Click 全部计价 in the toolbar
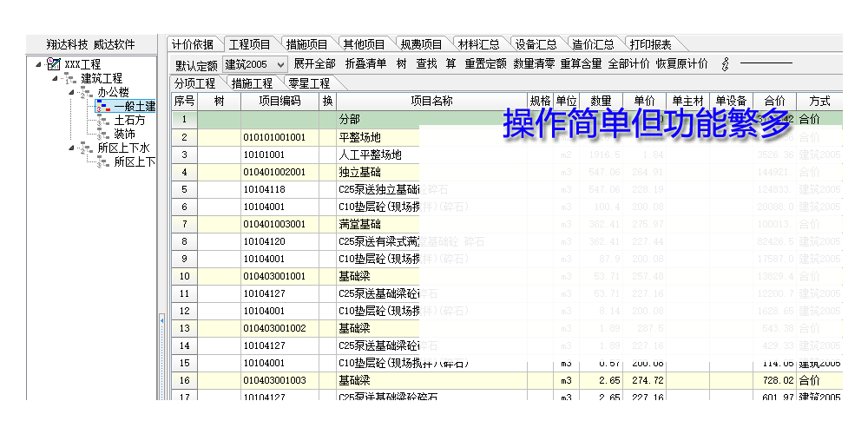This screenshot has height=434, width=868. coord(628,64)
